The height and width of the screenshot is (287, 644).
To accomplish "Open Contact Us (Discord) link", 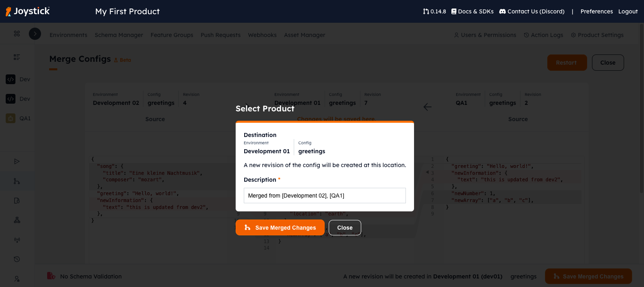I will [531, 11].
